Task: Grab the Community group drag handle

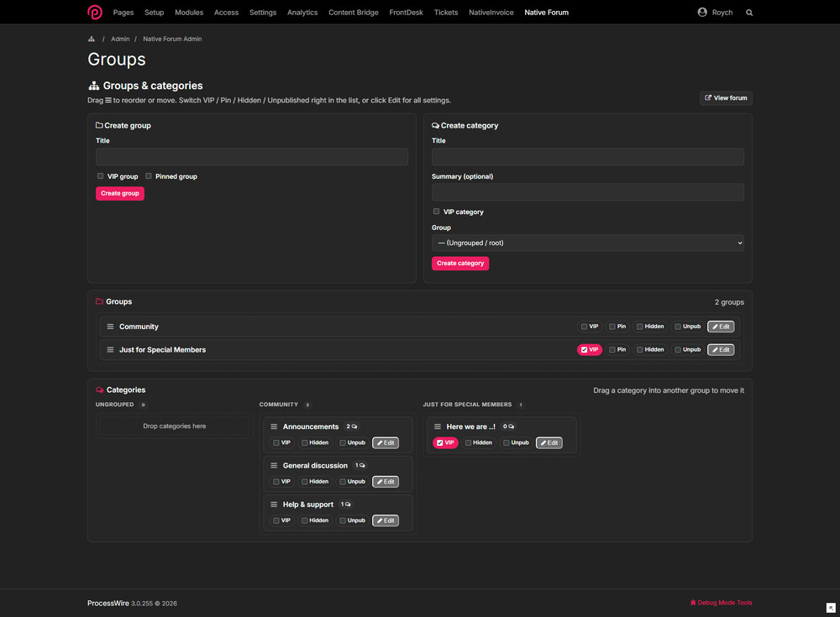Action: tap(110, 327)
